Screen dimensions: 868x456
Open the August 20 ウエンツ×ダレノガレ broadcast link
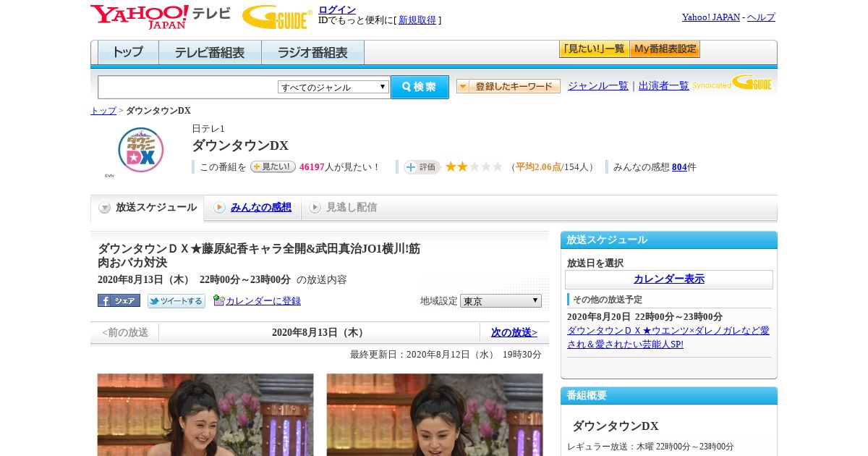pos(668,337)
